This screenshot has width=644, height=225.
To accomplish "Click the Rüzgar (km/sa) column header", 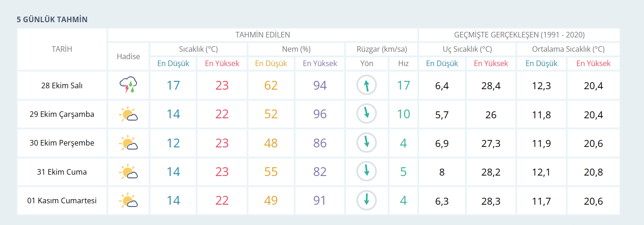I will [382, 49].
